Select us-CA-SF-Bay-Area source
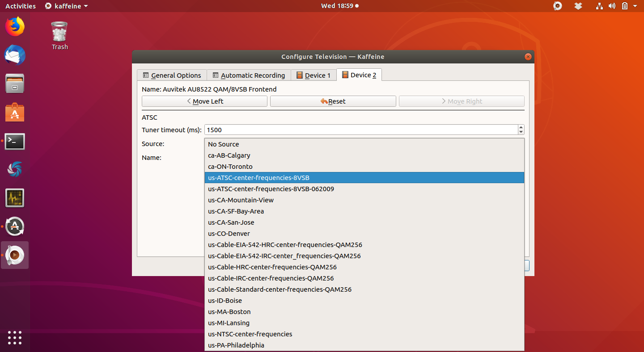Viewport: 644px width, 352px height. point(364,211)
